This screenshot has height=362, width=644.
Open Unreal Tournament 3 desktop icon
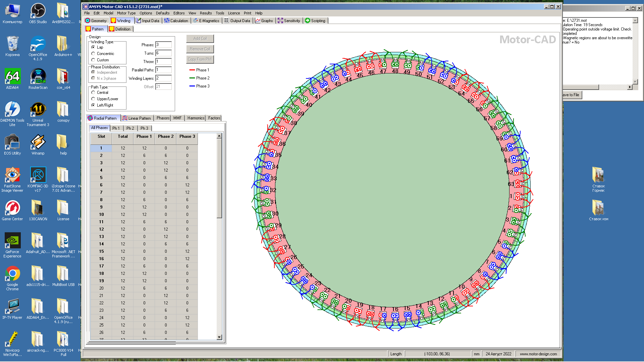pyautogui.click(x=38, y=114)
